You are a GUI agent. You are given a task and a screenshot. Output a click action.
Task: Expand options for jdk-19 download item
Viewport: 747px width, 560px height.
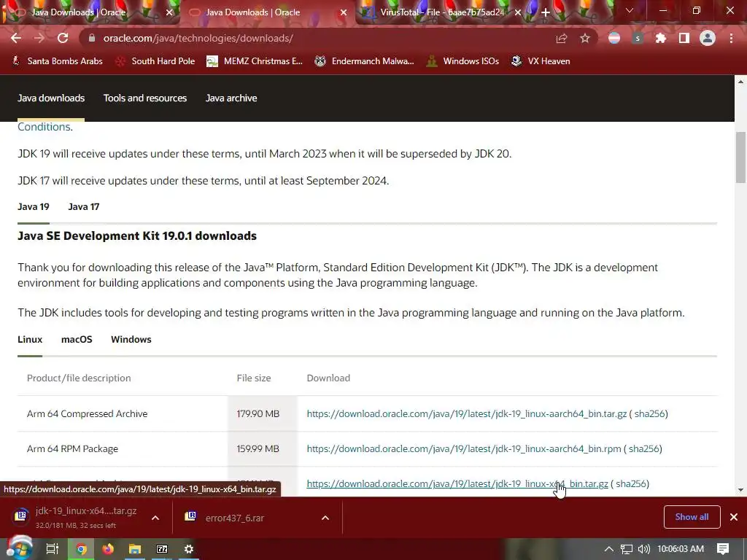(x=155, y=518)
